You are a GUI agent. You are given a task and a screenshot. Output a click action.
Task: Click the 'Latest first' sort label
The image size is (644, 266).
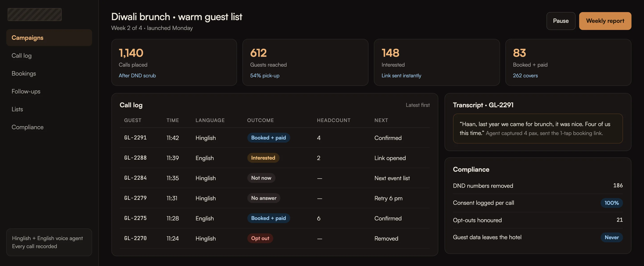(417, 105)
